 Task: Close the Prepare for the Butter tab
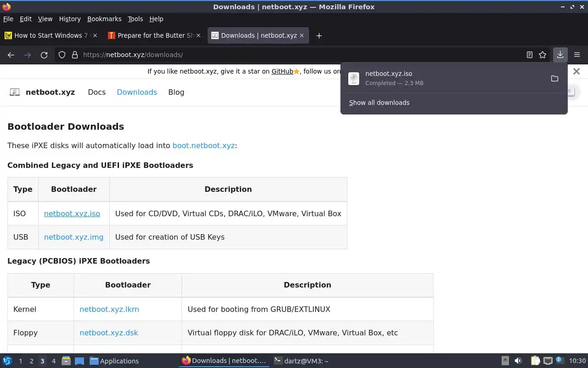198,35
